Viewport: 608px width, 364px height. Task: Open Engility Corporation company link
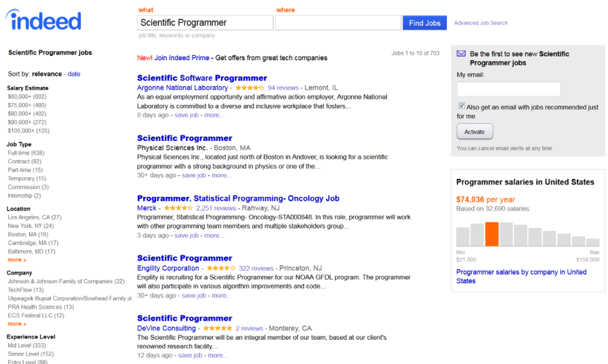[x=168, y=268]
